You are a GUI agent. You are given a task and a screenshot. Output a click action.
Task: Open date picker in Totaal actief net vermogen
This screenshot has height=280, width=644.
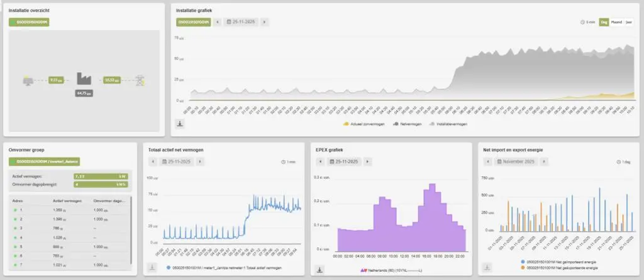coord(176,161)
